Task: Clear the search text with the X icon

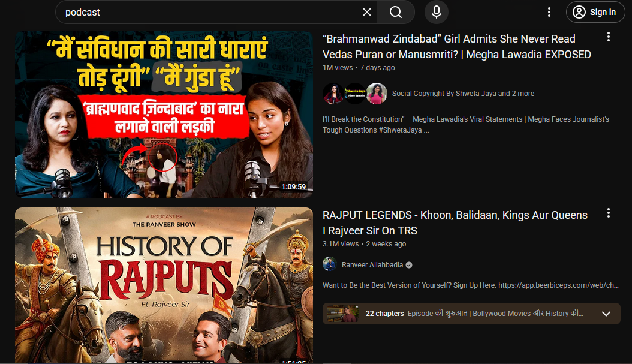Action: click(367, 12)
